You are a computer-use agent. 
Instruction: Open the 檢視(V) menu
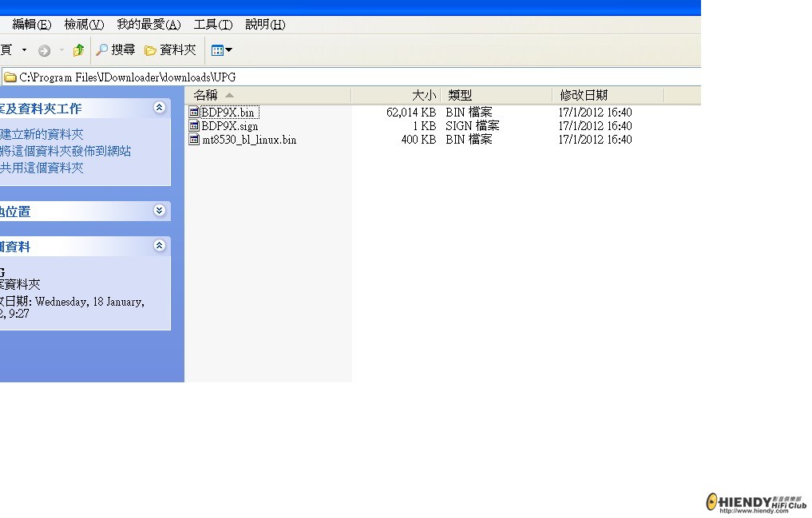point(84,24)
